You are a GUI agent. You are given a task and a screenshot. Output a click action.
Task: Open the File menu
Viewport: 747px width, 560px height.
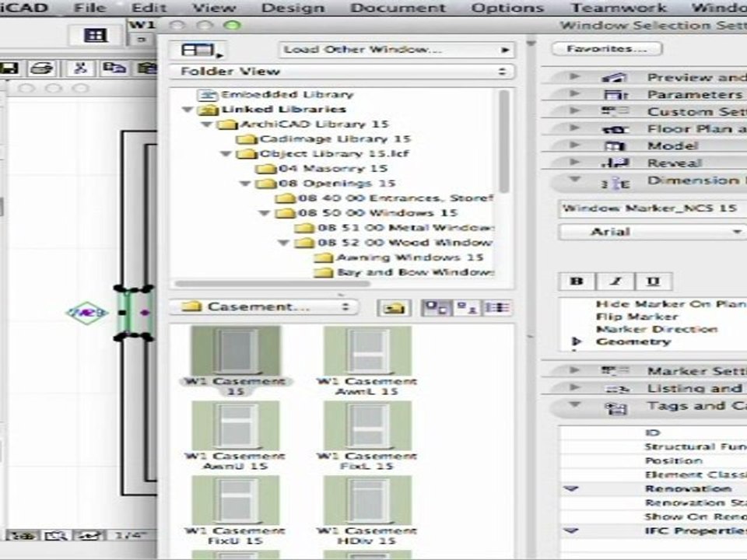(90, 8)
